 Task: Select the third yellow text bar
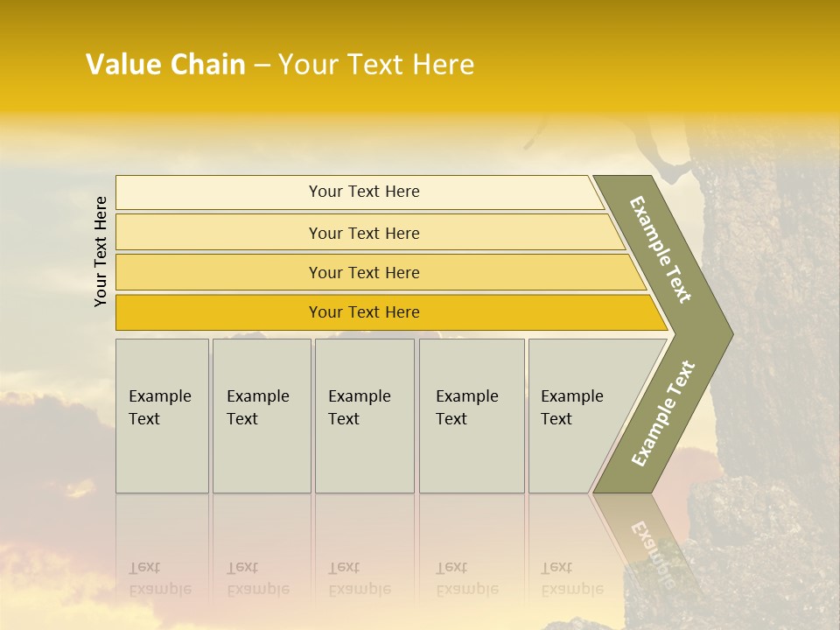tap(364, 272)
